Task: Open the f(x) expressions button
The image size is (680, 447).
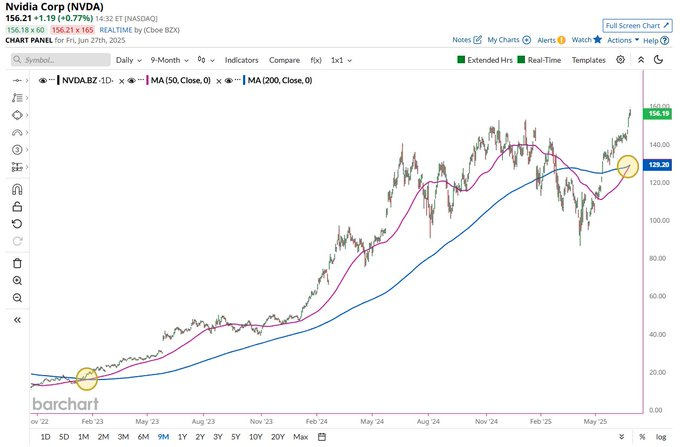Action: [316, 60]
